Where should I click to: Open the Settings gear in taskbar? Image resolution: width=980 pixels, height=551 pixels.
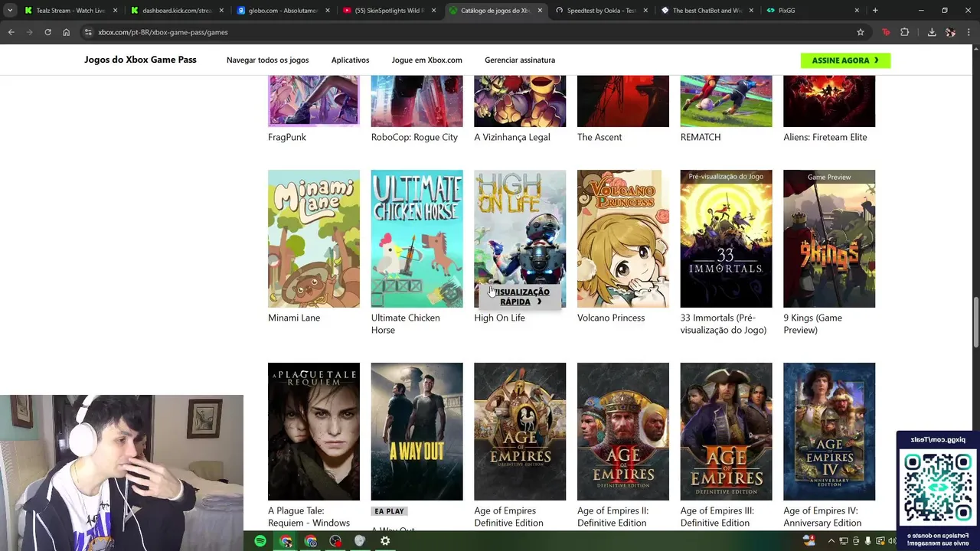[x=385, y=541]
